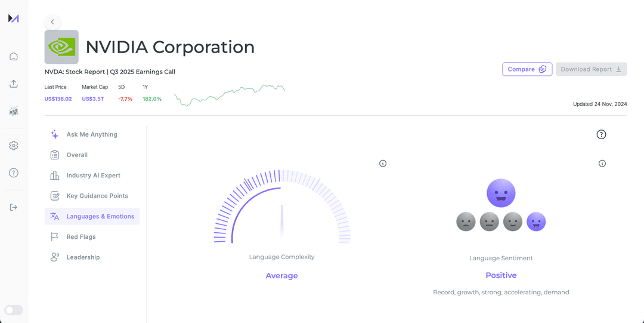Click the Language Complexity gauge
The height and width of the screenshot is (323, 644).
point(281,209)
